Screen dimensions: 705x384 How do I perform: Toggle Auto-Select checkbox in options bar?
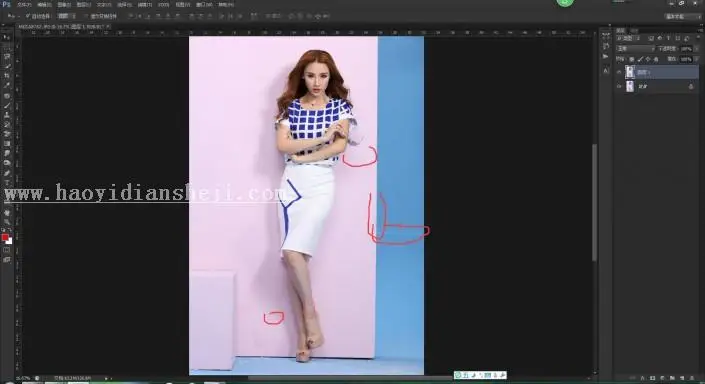pos(27,16)
